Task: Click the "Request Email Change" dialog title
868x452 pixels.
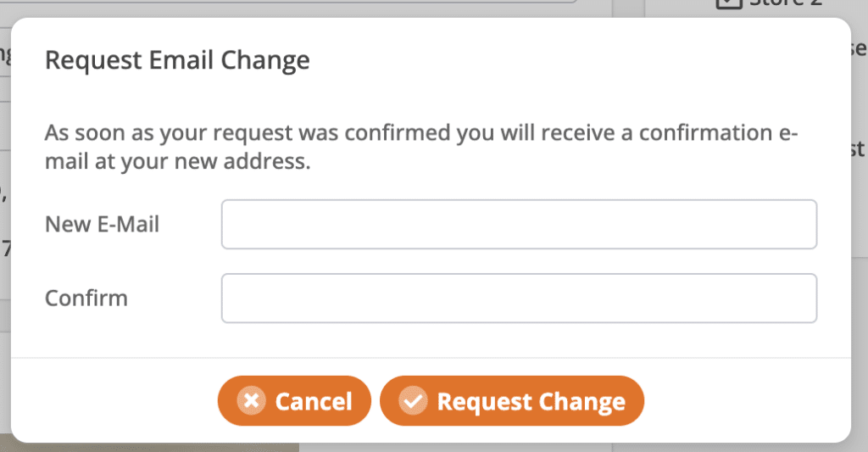Action: tap(177, 60)
